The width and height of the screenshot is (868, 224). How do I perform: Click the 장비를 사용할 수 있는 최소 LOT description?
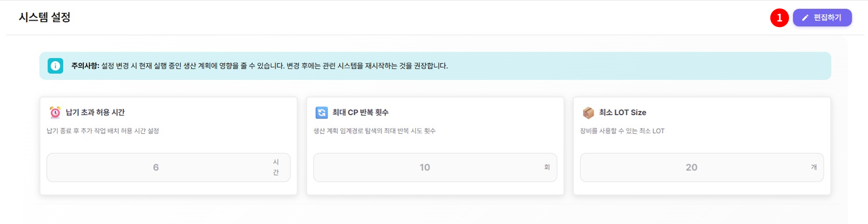point(622,131)
